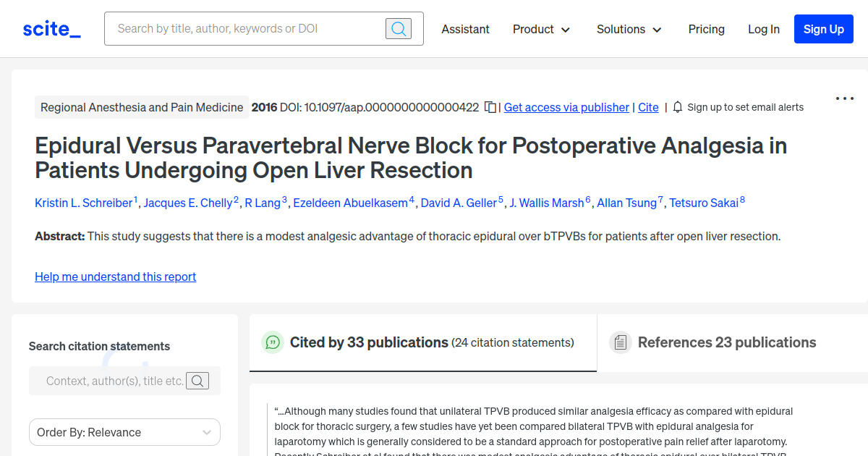868x456 pixels.
Task: Click the DOI copy icon
Action: click(x=490, y=106)
